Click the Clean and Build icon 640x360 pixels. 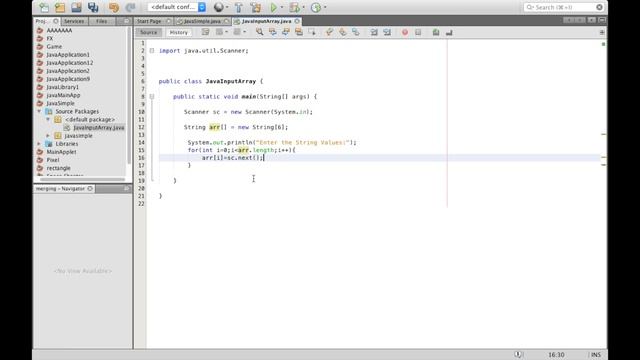(256, 7)
